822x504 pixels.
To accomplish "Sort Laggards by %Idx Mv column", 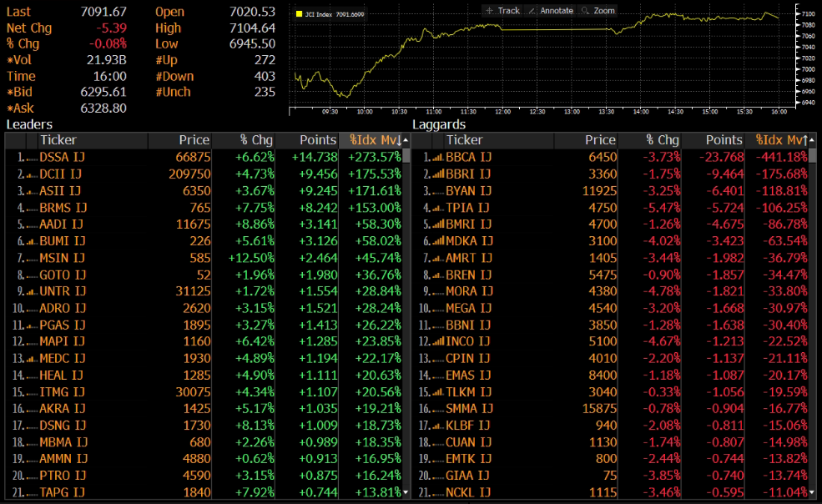I will [x=780, y=140].
